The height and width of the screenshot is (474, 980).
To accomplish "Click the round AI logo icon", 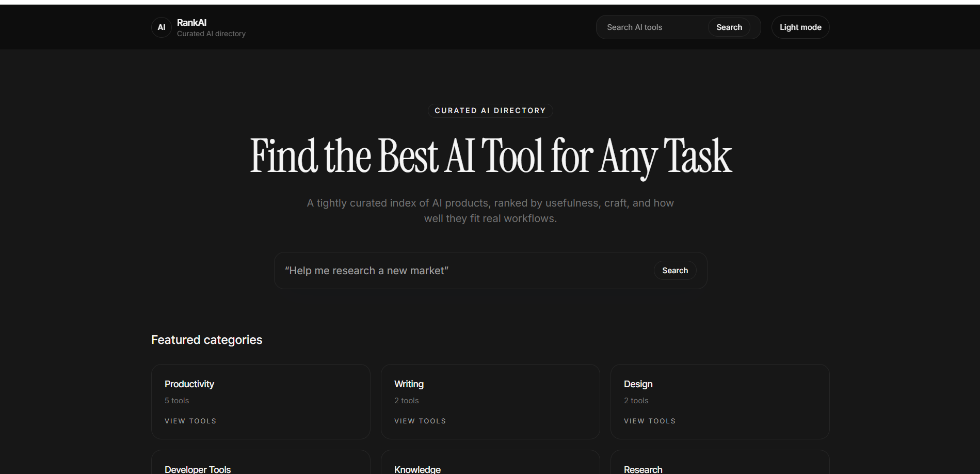I will 161,27.
